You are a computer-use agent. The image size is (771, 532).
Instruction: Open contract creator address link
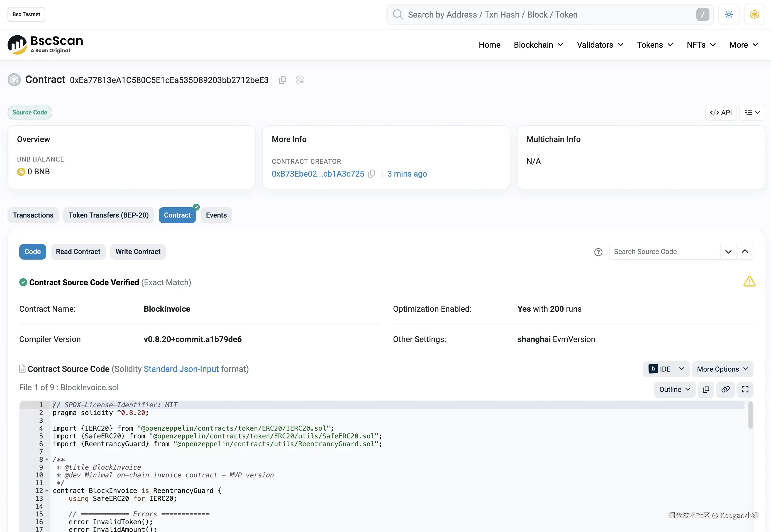coord(318,174)
